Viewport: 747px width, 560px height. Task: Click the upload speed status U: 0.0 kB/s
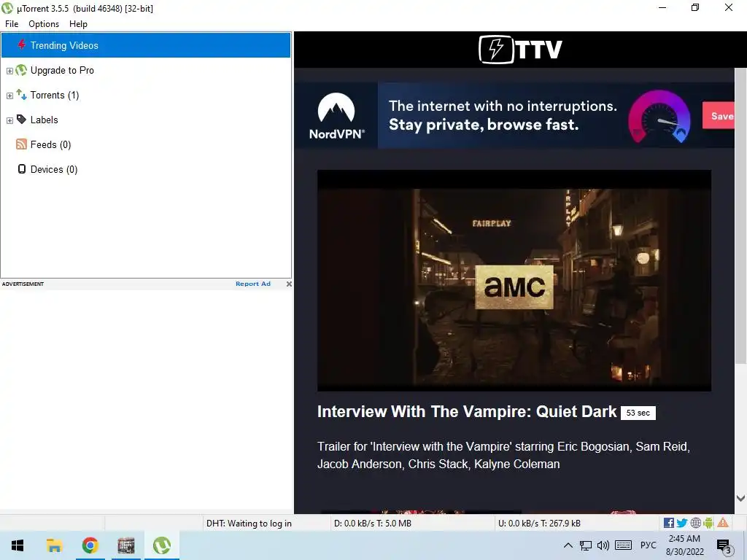click(x=539, y=524)
